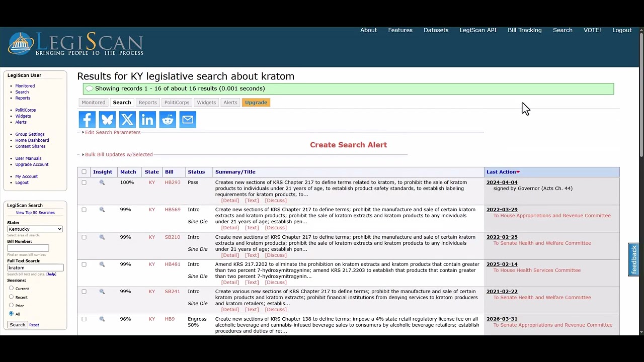644x362 pixels.
Task: Open 'To House Health Services Committee' link
Action: pyautogui.click(x=537, y=270)
